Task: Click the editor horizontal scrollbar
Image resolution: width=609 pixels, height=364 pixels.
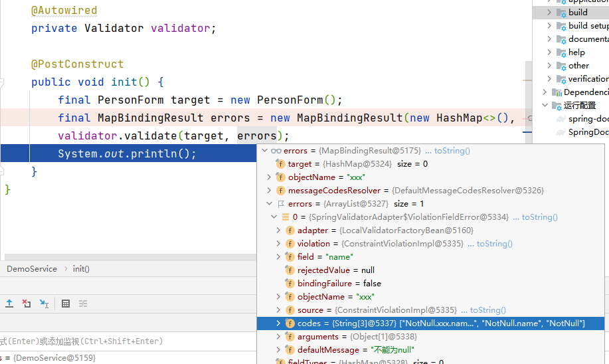Action: 130,257
